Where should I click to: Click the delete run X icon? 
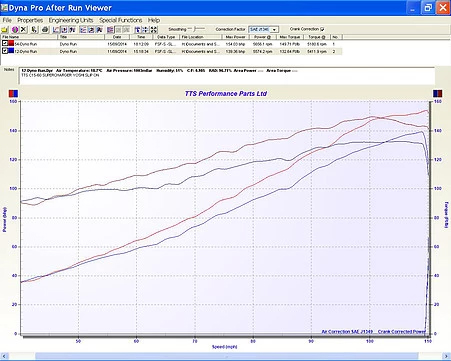pyautogui.click(x=23, y=30)
